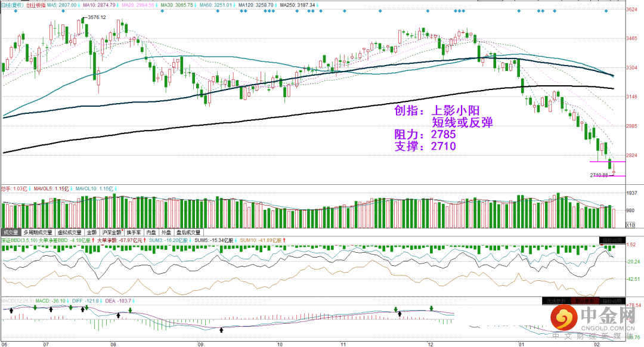Screen dimensions: 644x347
Task: Open 优选参数 in the MACD panel
Action: coord(556,301)
